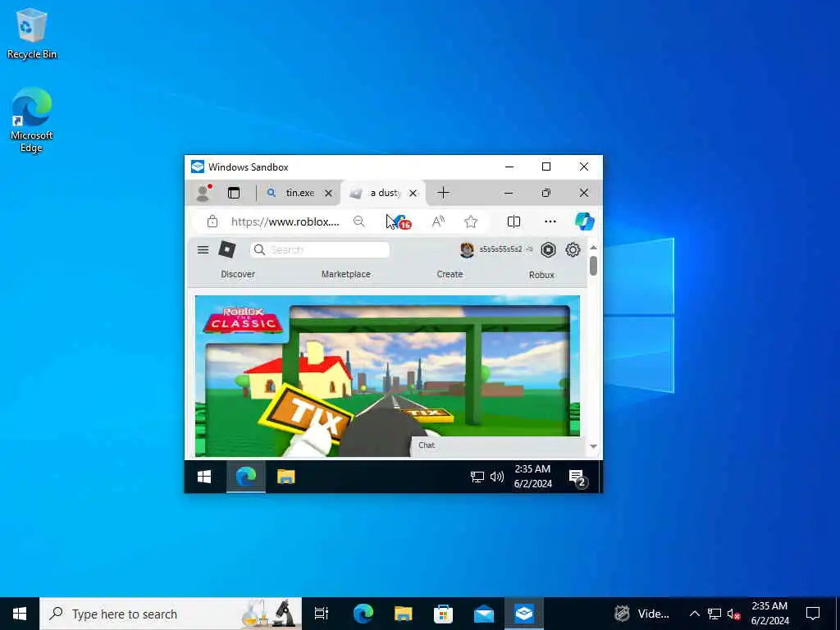The width and height of the screenshot is (840, 630).
Task: Click the page scrollbar thumb
Action: (593, 266)
